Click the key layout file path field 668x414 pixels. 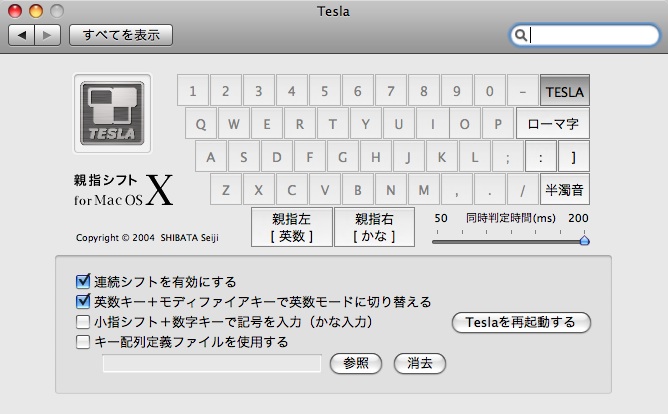[x=212, y=363]
